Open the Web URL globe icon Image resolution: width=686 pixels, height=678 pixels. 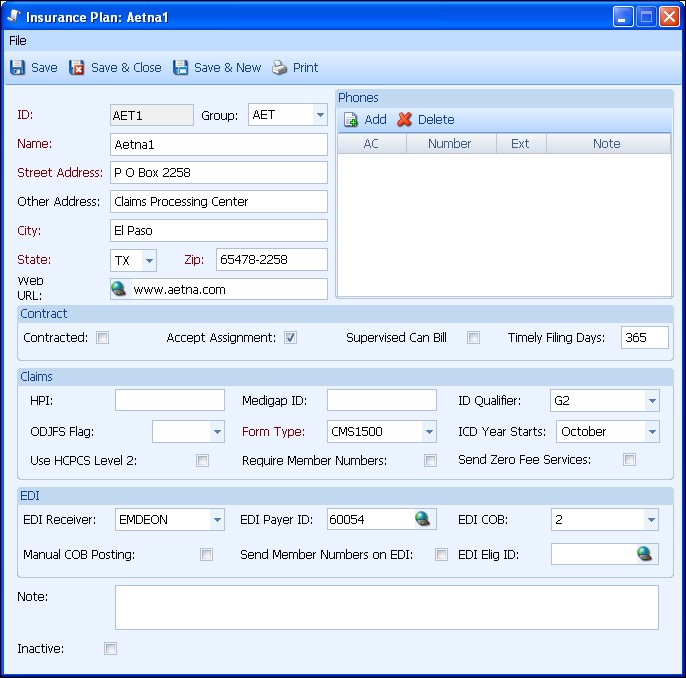pyautogui.click(x=120, y=289)
